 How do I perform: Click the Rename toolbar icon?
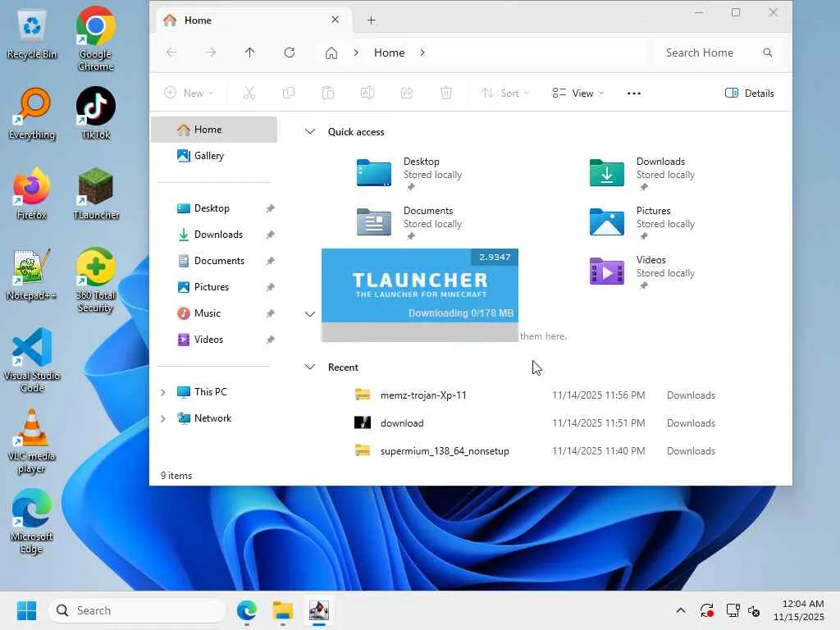pos(367,93)
